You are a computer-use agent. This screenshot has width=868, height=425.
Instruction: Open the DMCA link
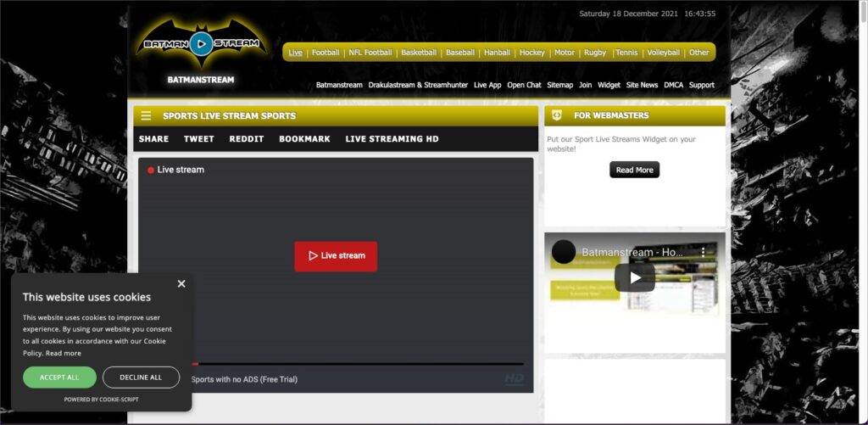(x=674, y=86)
